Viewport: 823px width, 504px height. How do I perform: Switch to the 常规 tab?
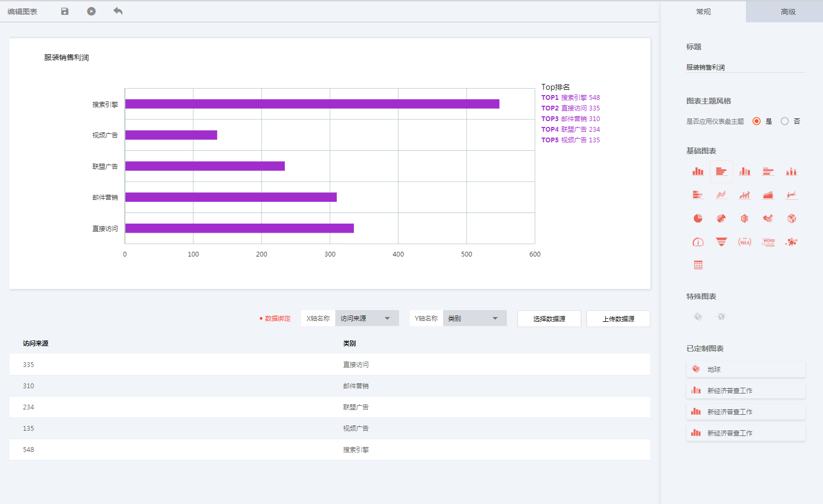tap(703, 12)
